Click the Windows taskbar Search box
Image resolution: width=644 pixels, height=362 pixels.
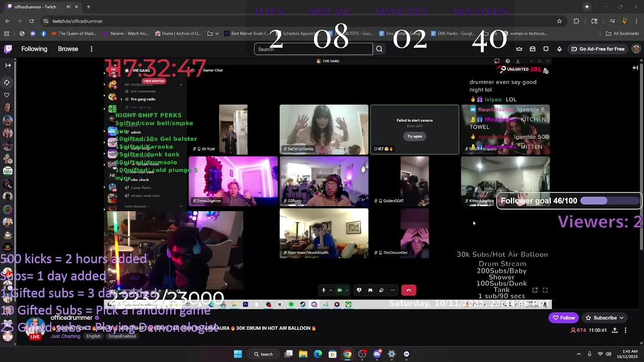click(263, 354)
